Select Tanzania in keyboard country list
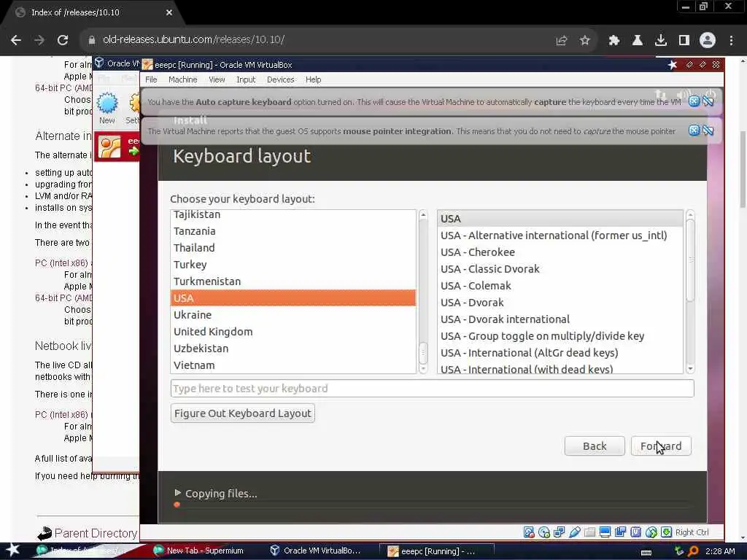This screenshot has width=747, height=560. click(x=293, y=231)
